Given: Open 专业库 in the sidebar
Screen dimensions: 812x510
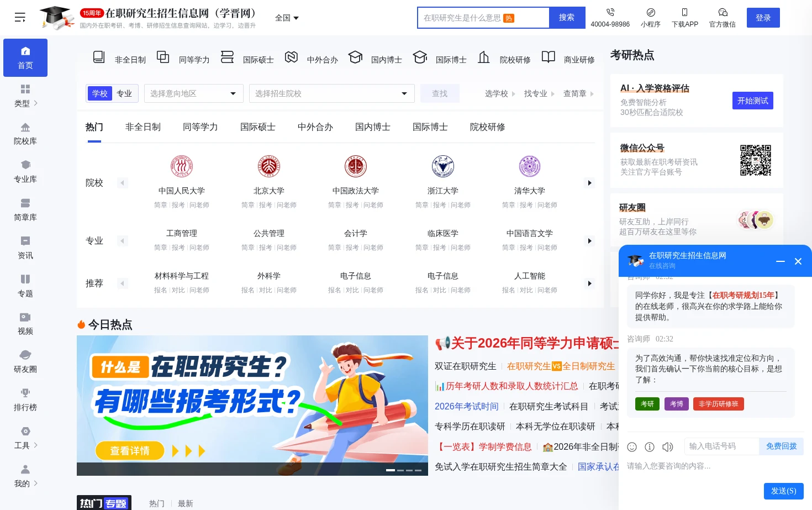Looking at the screenshot, I should pos(25,172).
